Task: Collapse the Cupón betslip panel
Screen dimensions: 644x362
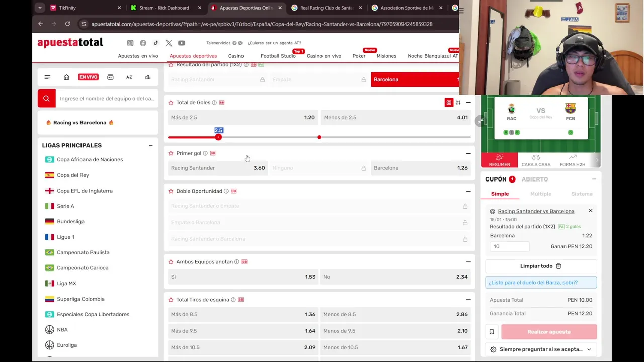Action: [594, 179]
